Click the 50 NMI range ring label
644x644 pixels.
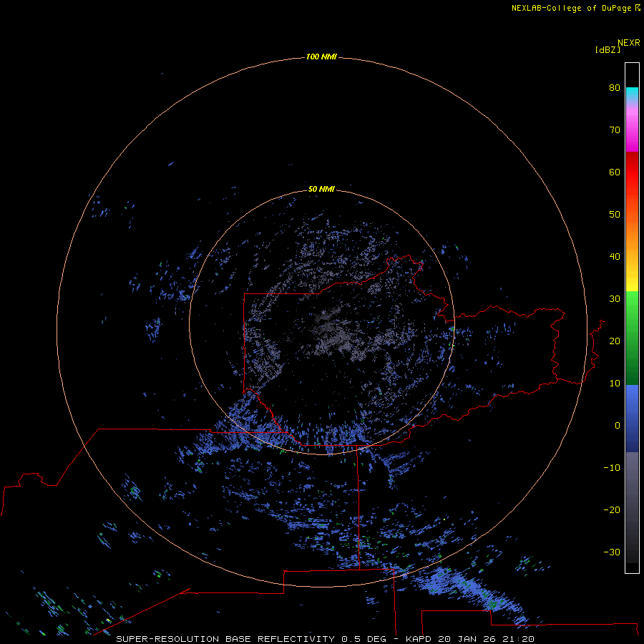click(x=321, y=189)
